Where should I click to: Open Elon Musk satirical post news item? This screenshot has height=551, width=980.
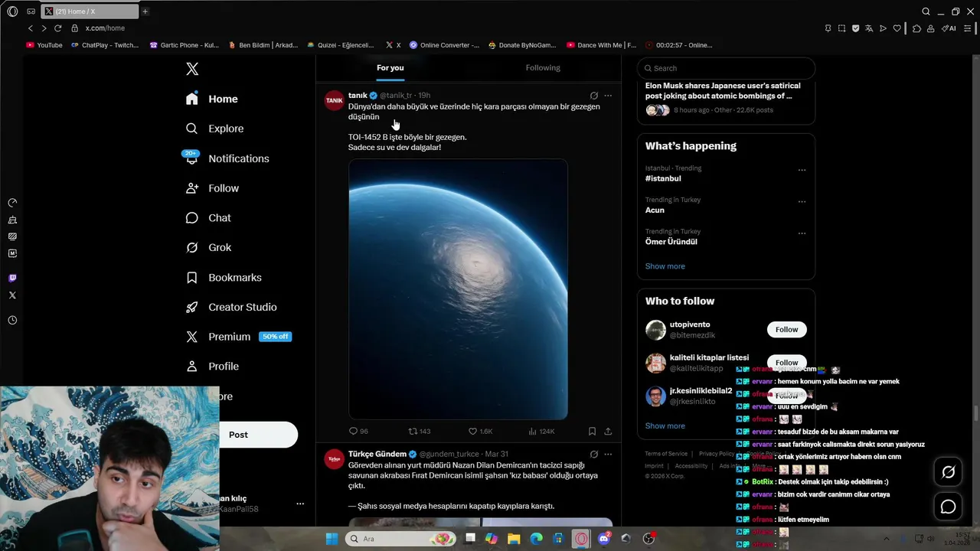pos(723,91)
